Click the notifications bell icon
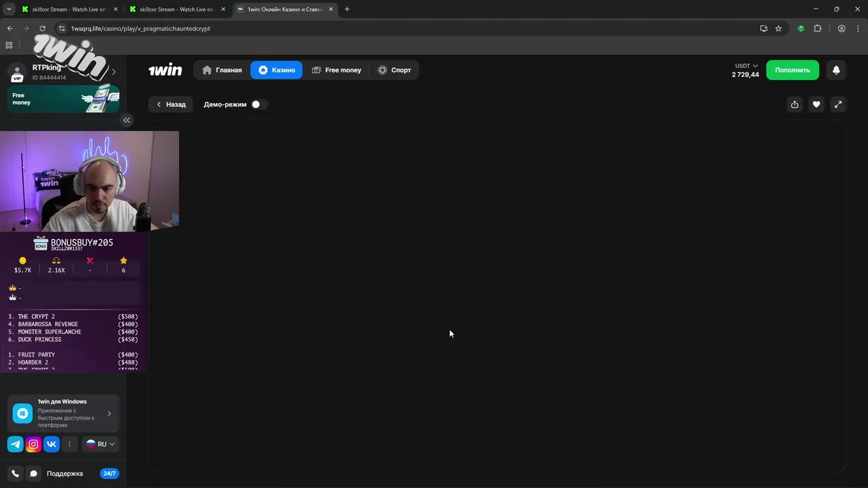Image resolution: width=868 pixels, height=488 pixels. pos(836,70)
